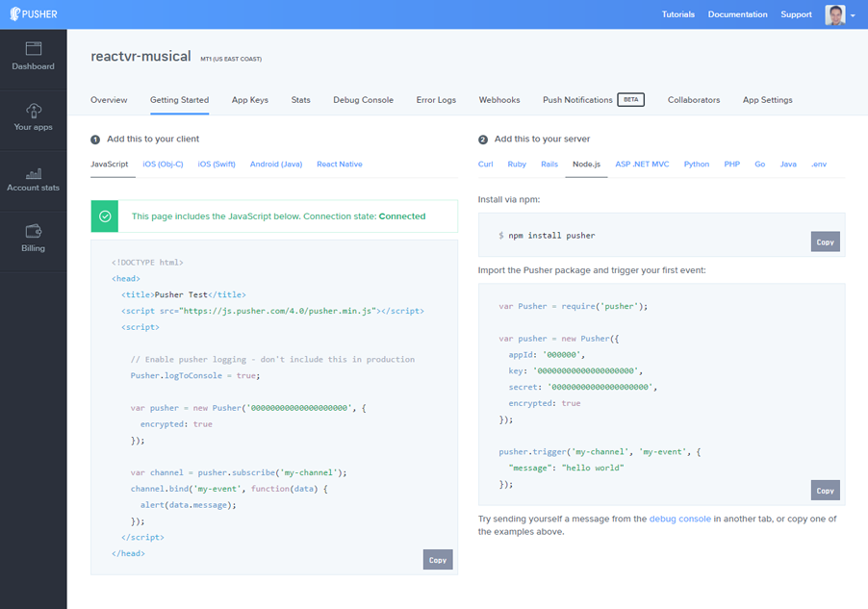This screenshot has height=609, width=868.
Task: Switch to the App Keys tab
Action: (x=249, y=100)
